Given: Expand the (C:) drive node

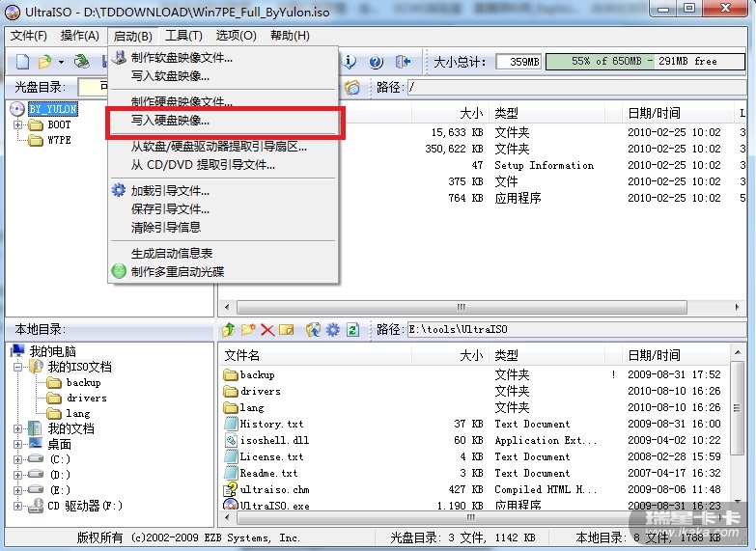Looking at the screenshot, I should (x=17, y=459).
